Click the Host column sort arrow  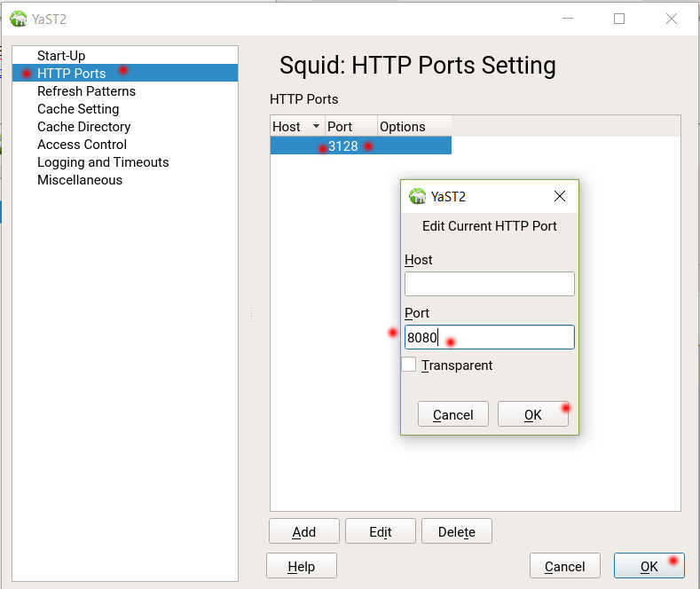coord(316,126)
